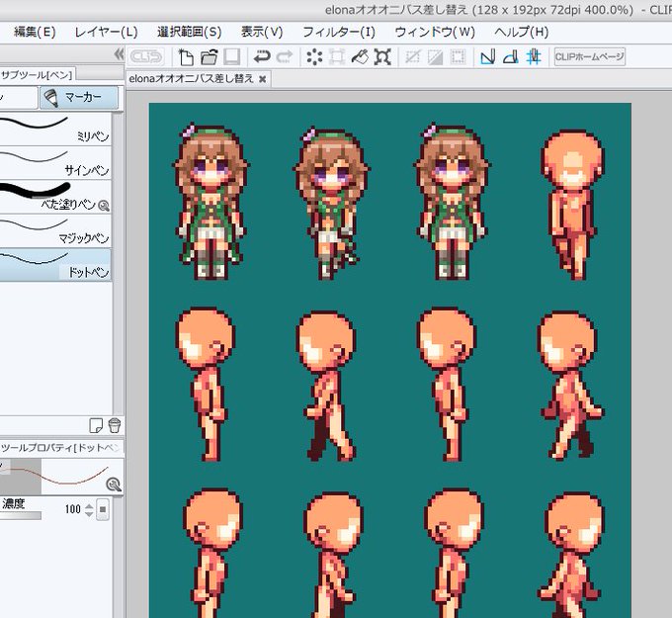
Task: Click the scale/rotate transform icon
Action: coord(337,56)
